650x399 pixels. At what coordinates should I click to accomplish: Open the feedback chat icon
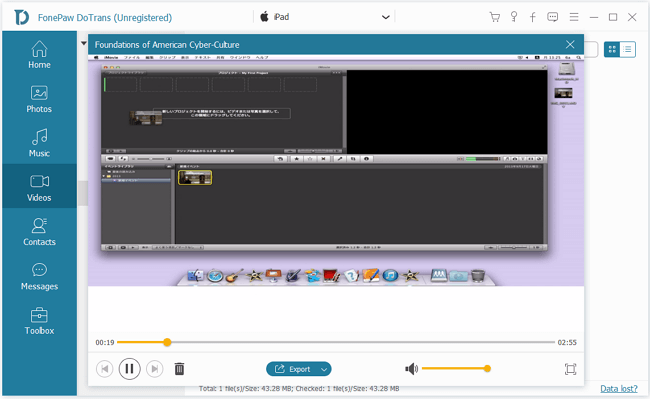pos(553,17)
